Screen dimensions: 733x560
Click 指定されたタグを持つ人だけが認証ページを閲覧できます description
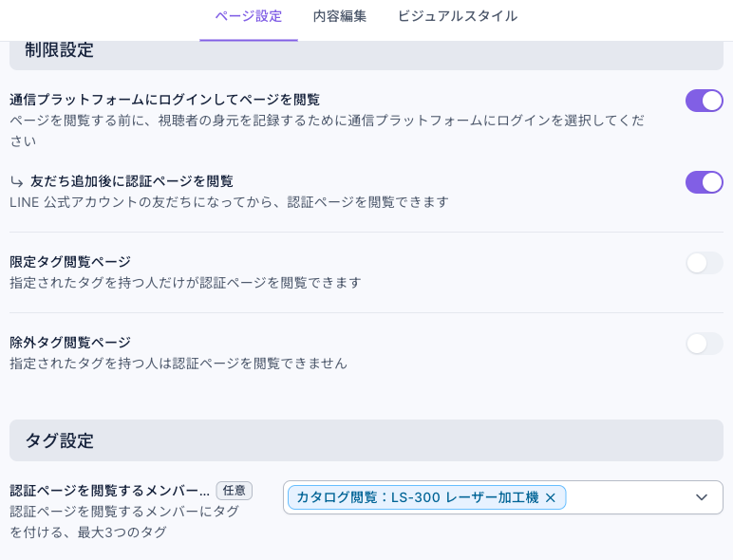click(x=185, y=283)
